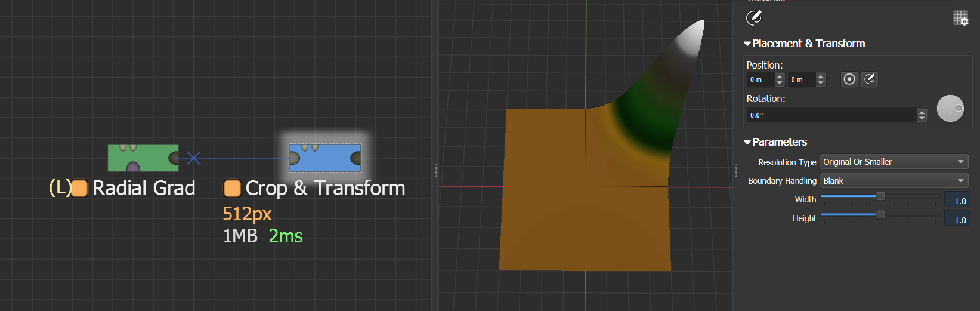Open the Resolution Type dropdown

(x=894, y=162)
